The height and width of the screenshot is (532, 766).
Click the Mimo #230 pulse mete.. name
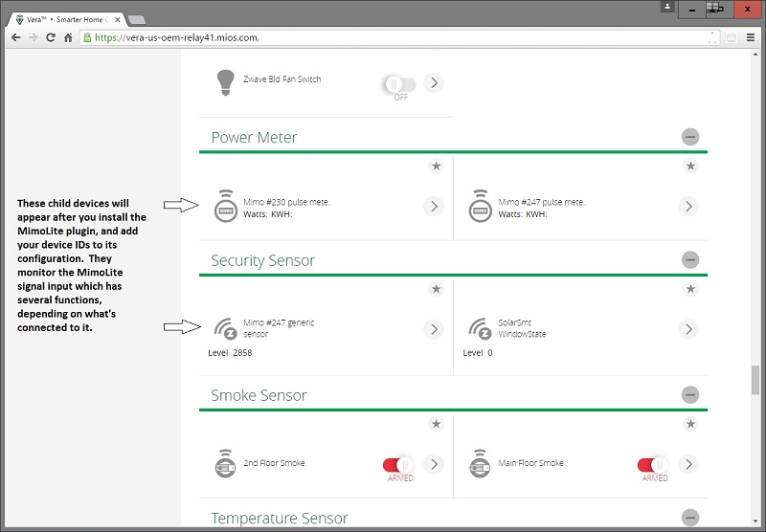[287, 202]
